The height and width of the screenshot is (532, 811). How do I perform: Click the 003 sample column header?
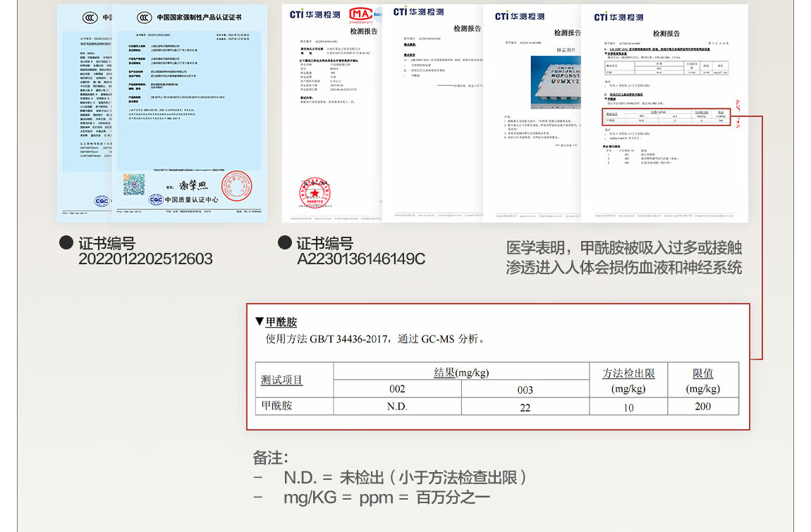pyautogui.click(x=525, y=390)
